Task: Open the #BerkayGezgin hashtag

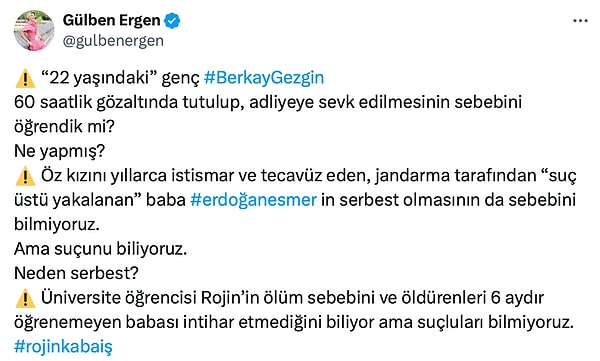Action: point(264,78)
